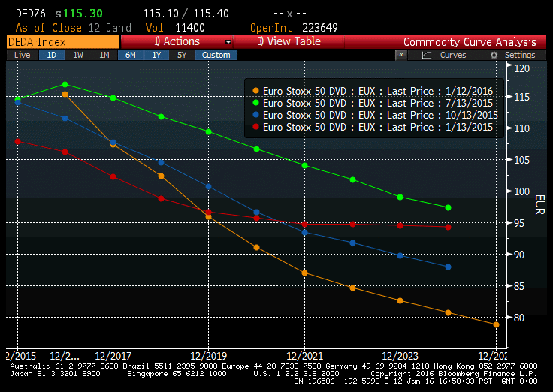
Task: Click the Commodity Curve Analysis title
Action: [x=470, y=42]
